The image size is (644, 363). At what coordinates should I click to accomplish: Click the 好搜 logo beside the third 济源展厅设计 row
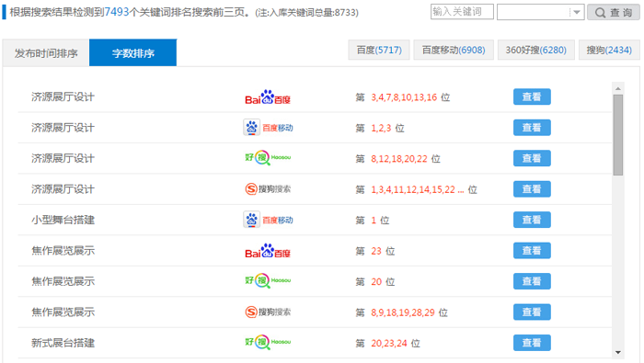(x=268, y=158)
